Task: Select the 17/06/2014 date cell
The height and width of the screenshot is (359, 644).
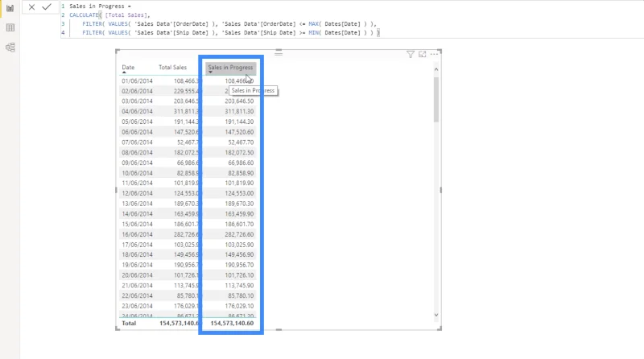Action: coord(137,245)
